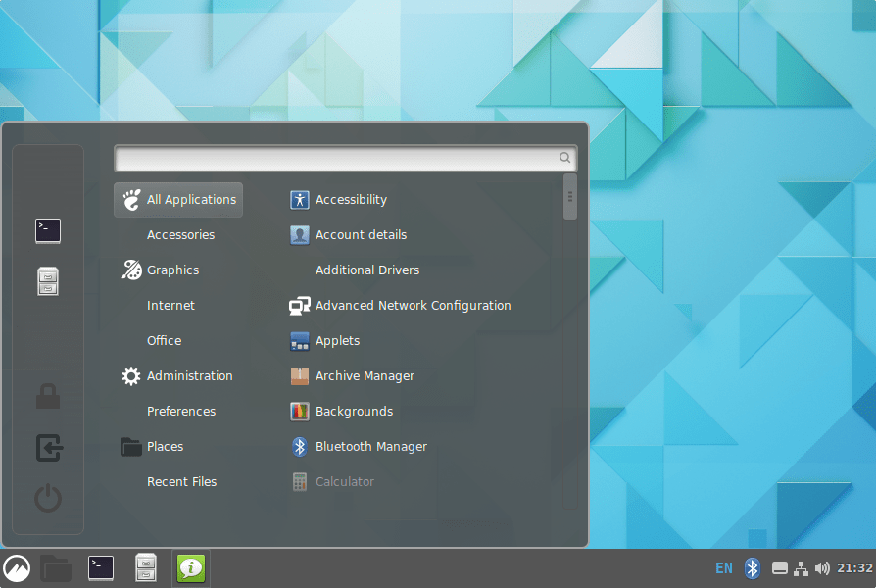Click the power shutdown icon in sidebar
Screen dimensions: 876x588
(x=48, y=498)
